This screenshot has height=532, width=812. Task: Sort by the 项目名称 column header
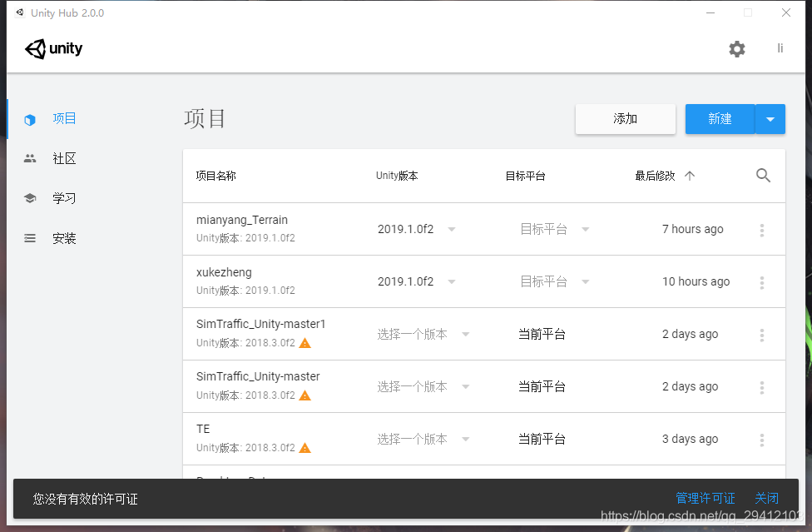pyautogui.click(x=216, y=176)
